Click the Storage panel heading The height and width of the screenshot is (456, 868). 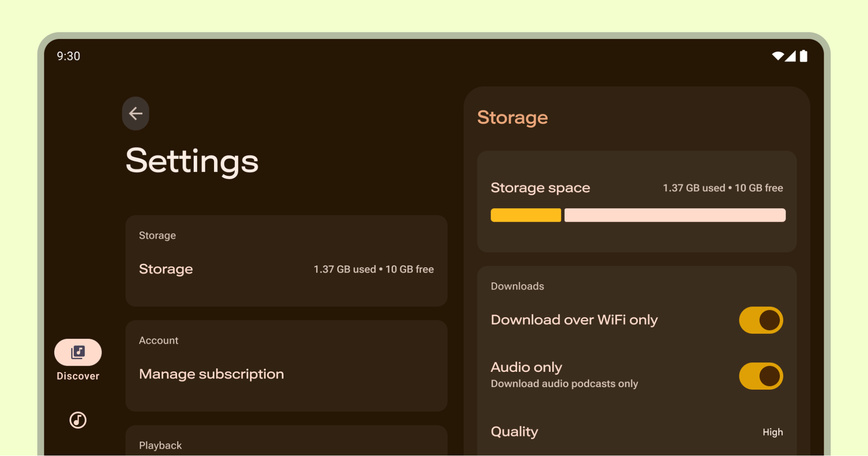512,118
